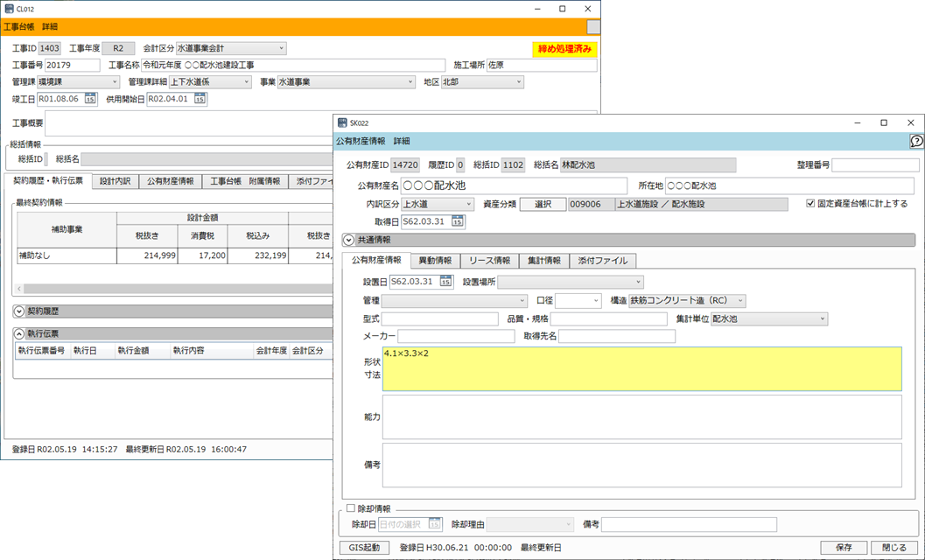Click the 施工場所 input field
The image size is (925, 560).
(542, 65)
